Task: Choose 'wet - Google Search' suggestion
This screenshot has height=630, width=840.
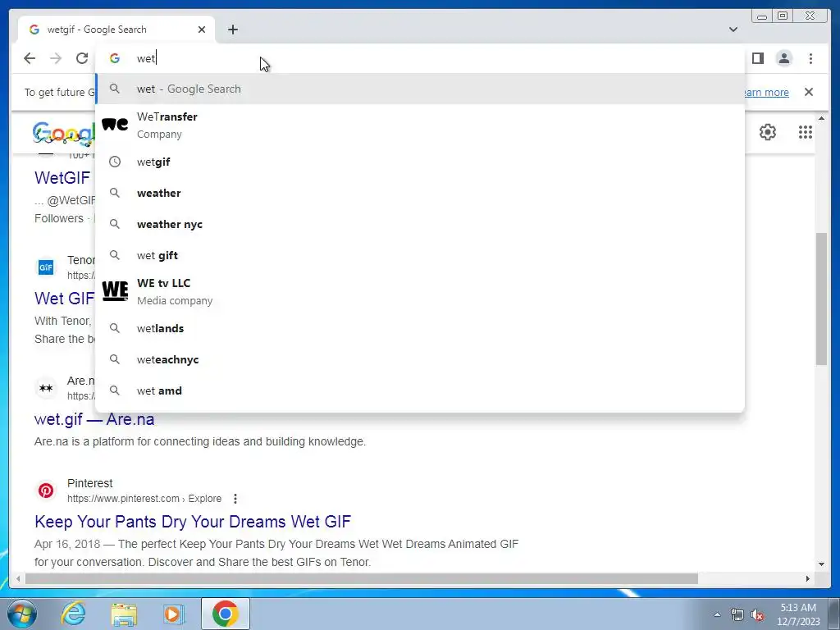Action: coord(420,89)
